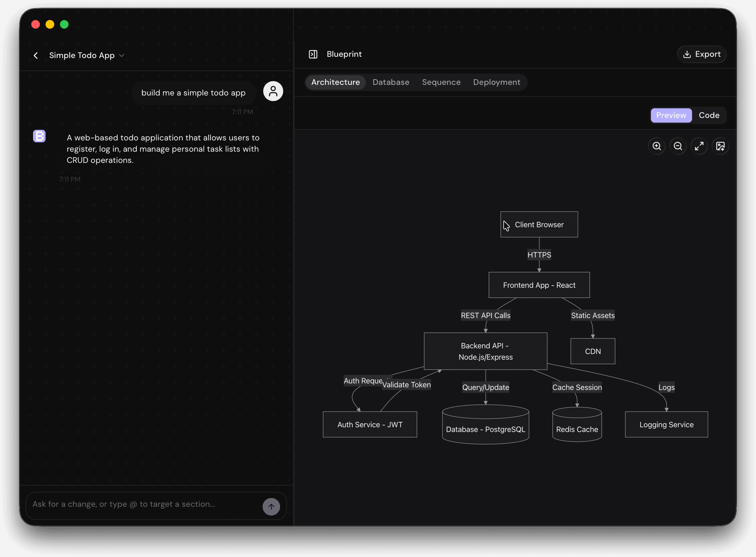Download the diagram as an image
756x557 pixels.
click(720, 146)
